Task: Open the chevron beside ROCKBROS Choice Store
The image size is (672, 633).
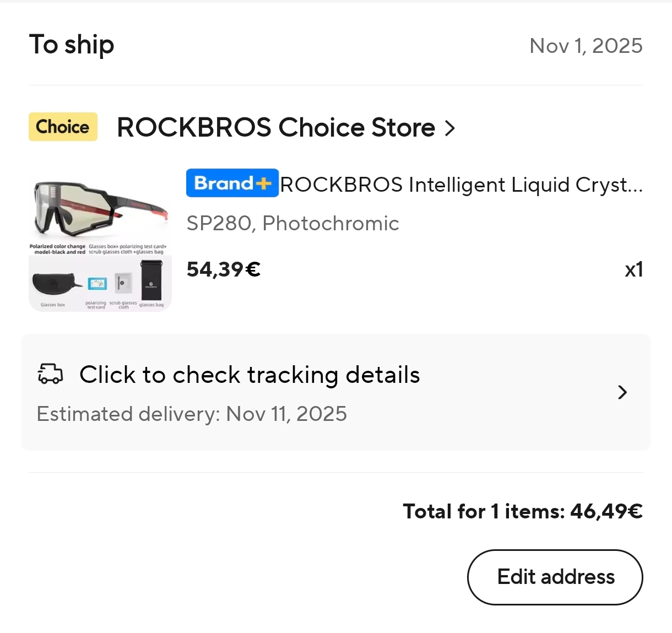Action: 450,128
